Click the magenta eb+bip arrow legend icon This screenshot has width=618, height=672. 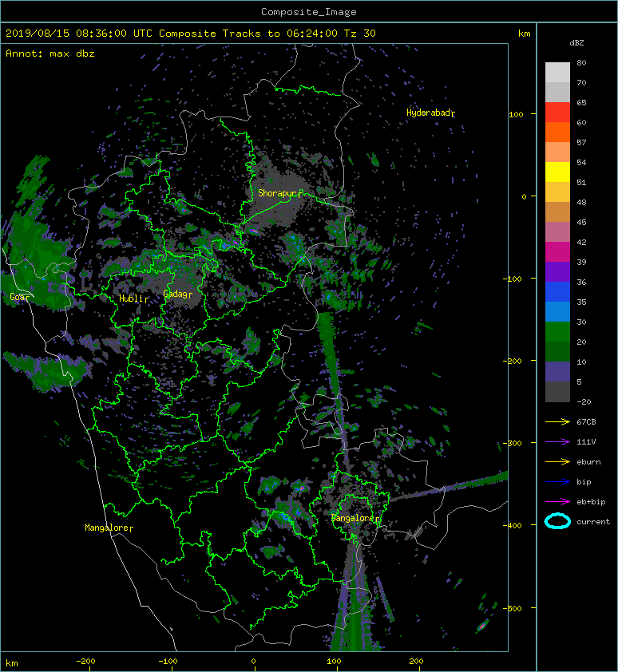point(557,502)
